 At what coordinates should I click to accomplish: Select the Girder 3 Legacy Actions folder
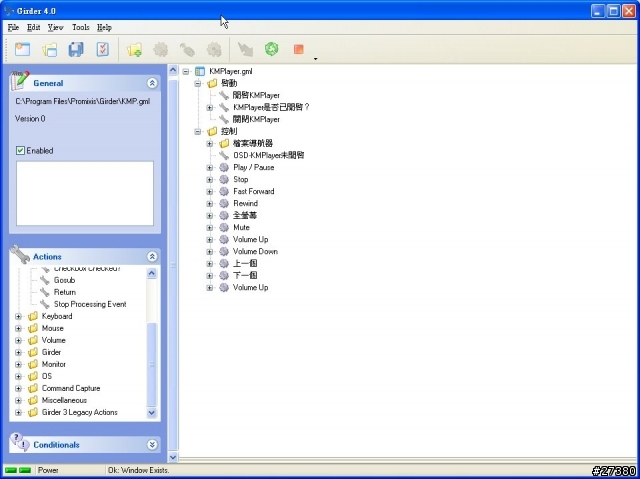tap(80, 412)
